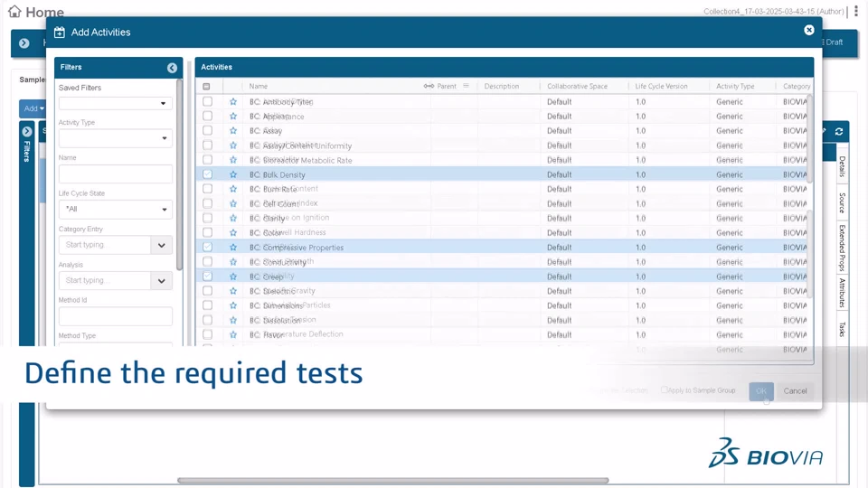Check the BC: Burn Rate checkbox

tap(208, 189)
